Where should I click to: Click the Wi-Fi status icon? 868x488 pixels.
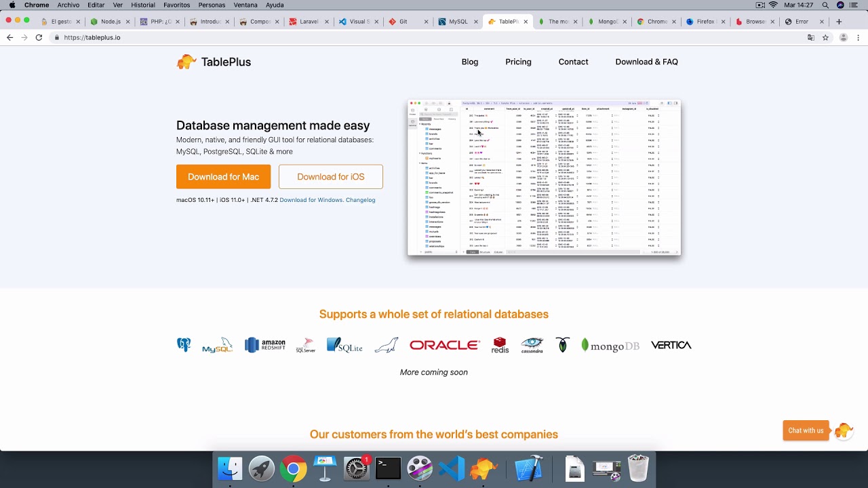pos(774,5)
